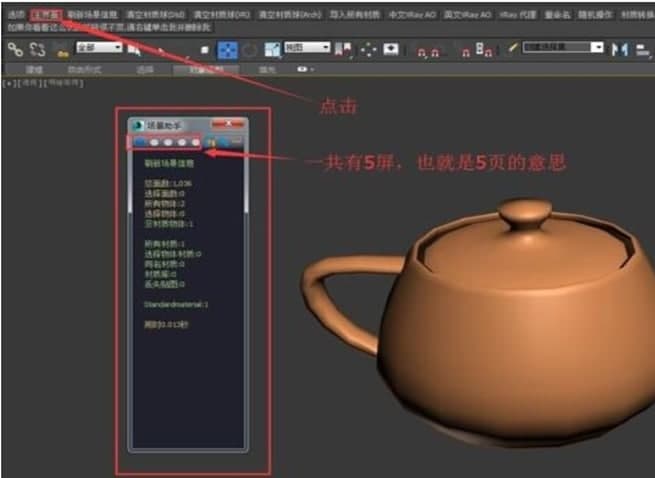This screenshot has height=478, width=655.
Task: Select the first blue page dot in 场景助手
Action: [140, 143]
